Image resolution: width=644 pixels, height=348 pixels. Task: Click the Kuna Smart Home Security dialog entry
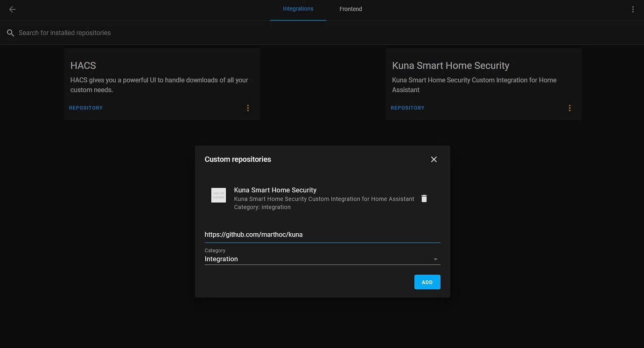[x=275, y=190]
